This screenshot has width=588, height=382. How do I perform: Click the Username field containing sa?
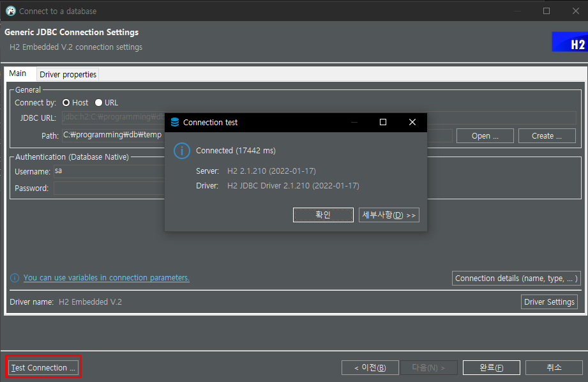(x=109, y=171)
